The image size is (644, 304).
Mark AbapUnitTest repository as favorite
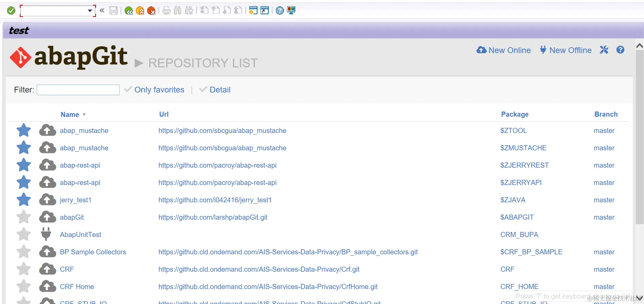[x=24, y=234]
